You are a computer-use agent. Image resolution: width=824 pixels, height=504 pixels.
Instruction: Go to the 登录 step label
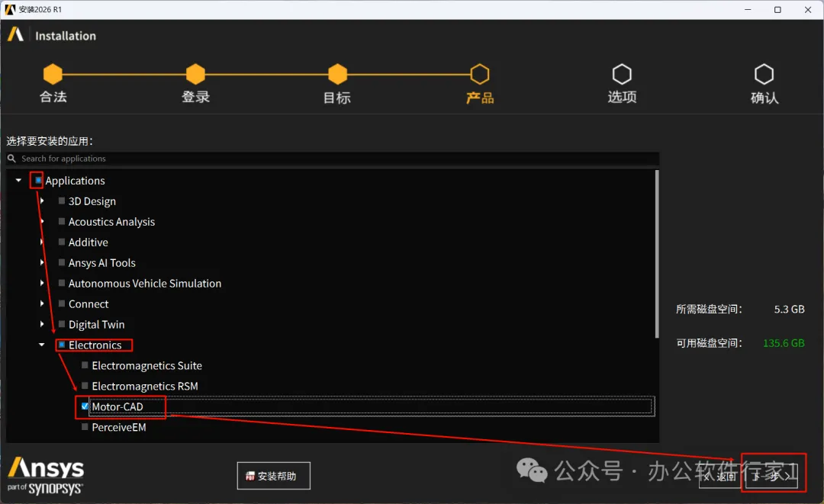tap(195, 97)
